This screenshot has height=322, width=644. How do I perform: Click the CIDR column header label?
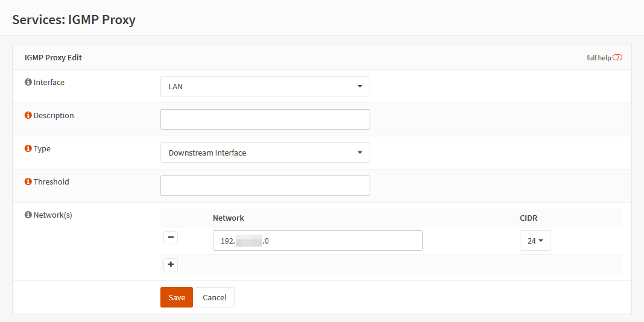[528, 218]
